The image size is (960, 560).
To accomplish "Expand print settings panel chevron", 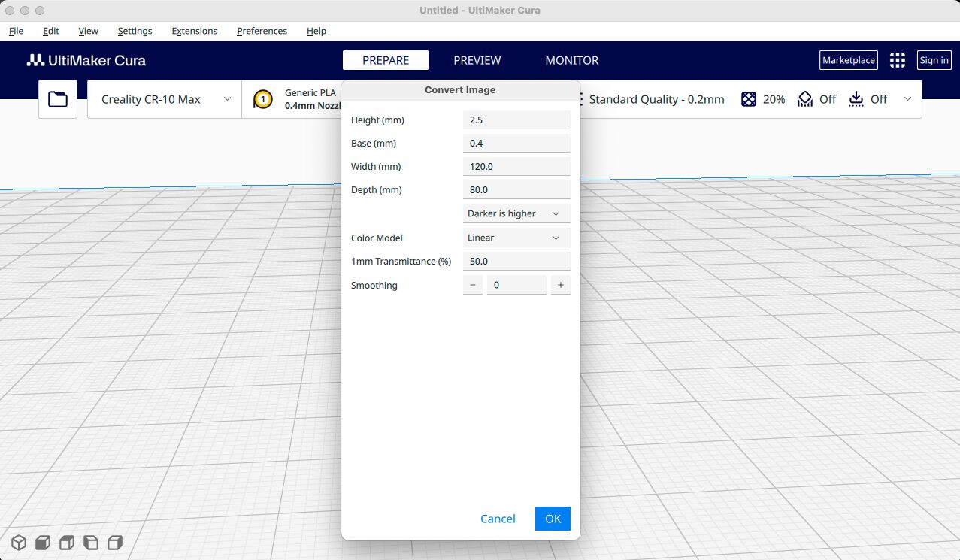I will point(907,99).
